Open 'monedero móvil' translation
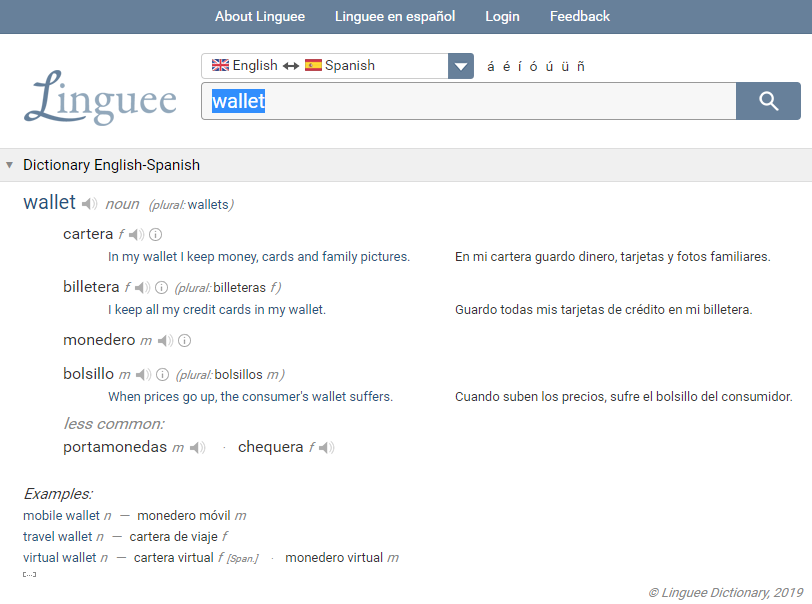 [184, 516]
